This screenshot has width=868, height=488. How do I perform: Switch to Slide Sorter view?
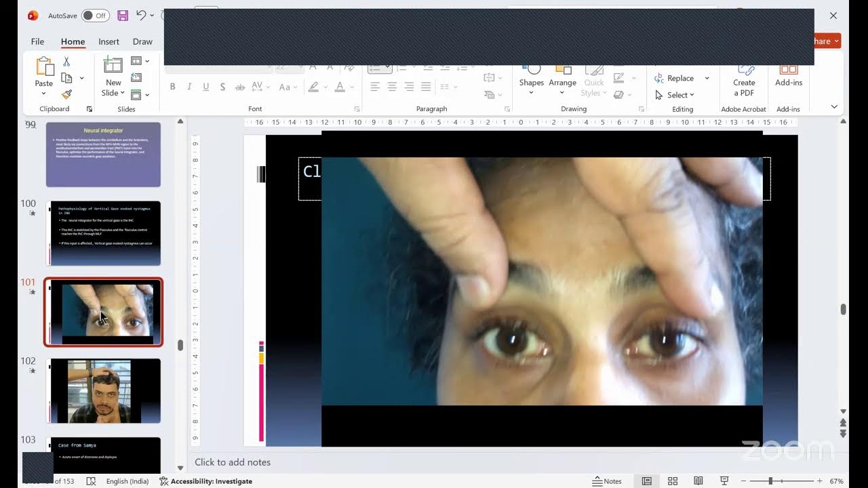(673, 481)
